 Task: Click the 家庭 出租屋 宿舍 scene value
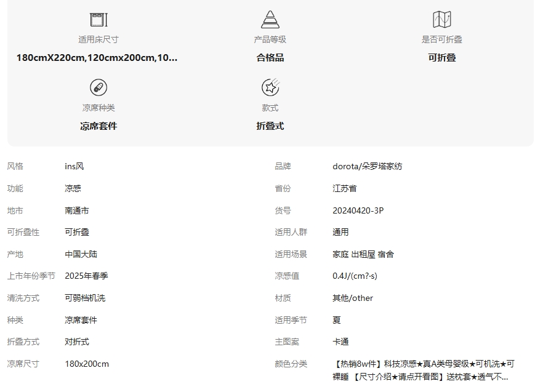coord(363,254)
